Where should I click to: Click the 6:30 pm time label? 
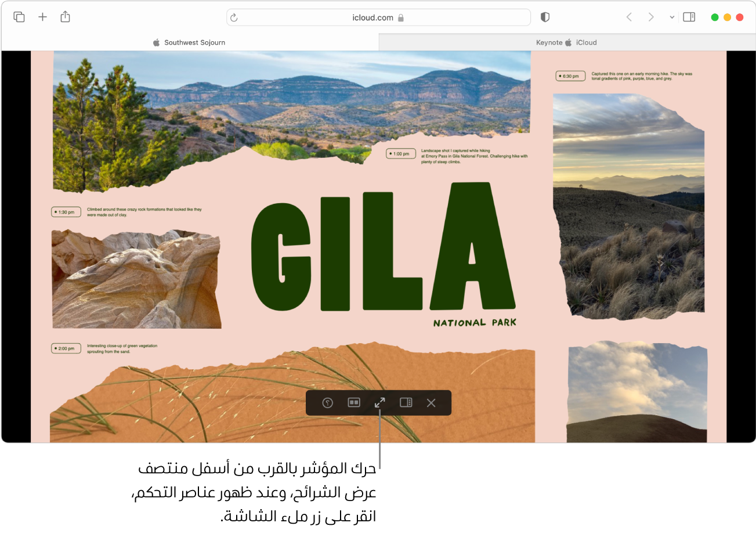click(570, 76)
